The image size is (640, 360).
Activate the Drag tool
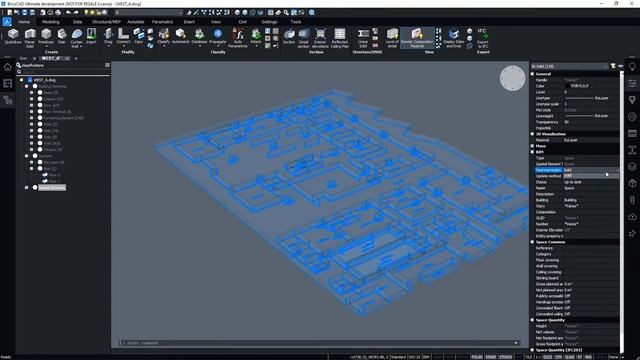[108, 37]
